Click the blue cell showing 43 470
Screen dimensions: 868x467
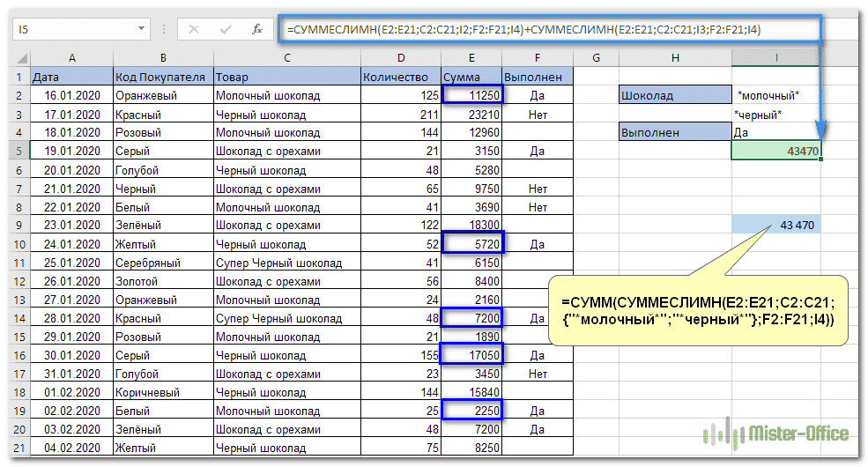click(775, 226)
